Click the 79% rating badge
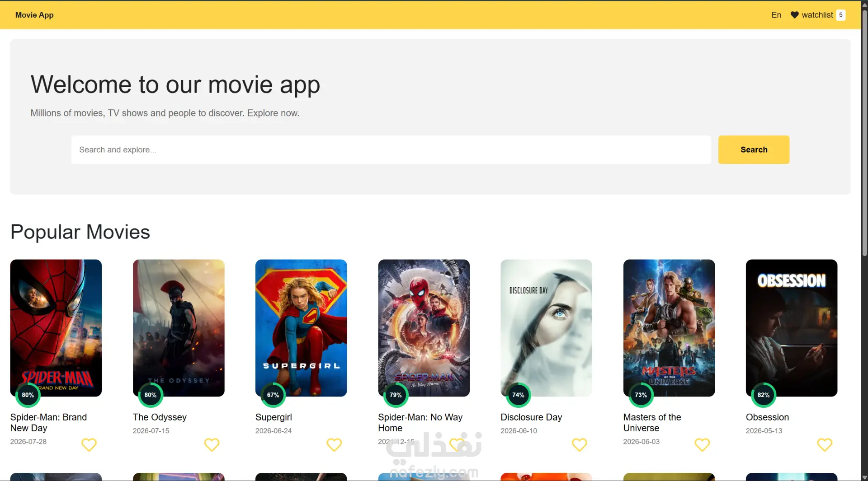The width and height of the screenshot is (868, 481). click(396, 395)
